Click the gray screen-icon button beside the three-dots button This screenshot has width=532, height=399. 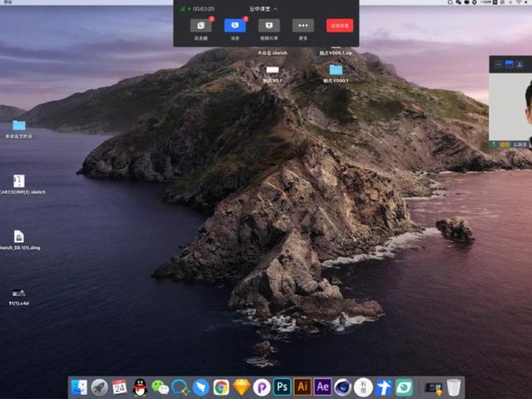tap(269, 26)
